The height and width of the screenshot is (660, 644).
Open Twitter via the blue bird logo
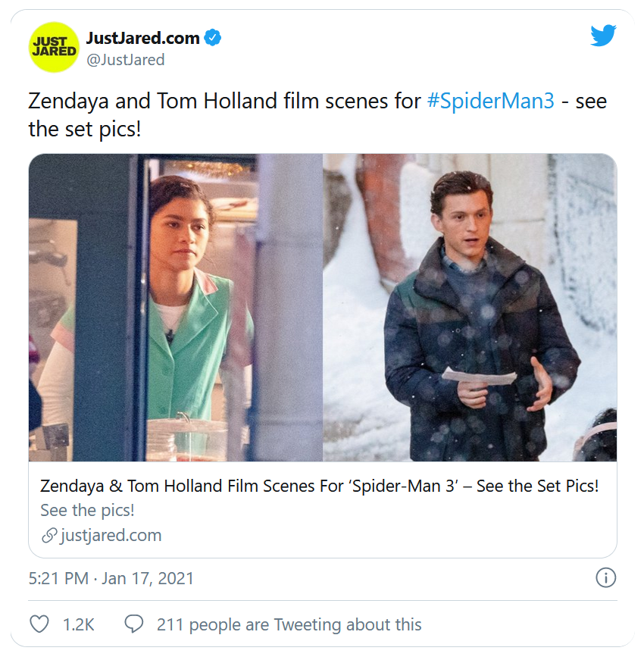(603, 36)
